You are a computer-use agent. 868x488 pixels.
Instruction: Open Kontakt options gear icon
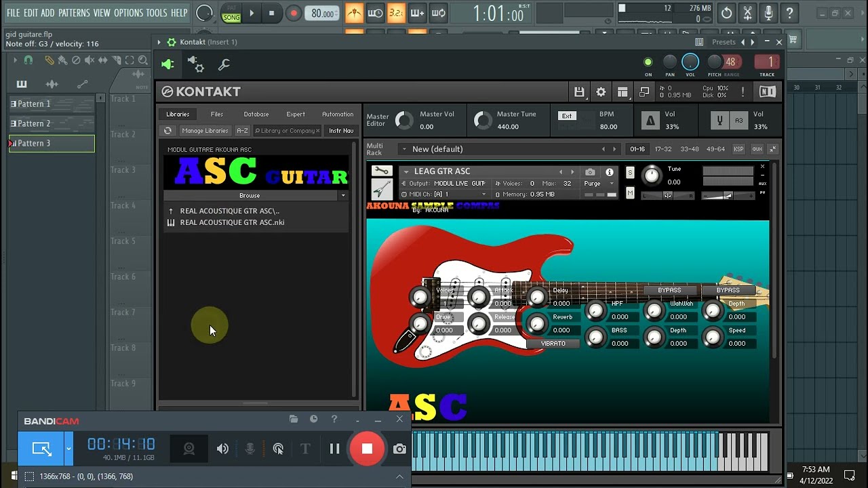coord(601,91)
